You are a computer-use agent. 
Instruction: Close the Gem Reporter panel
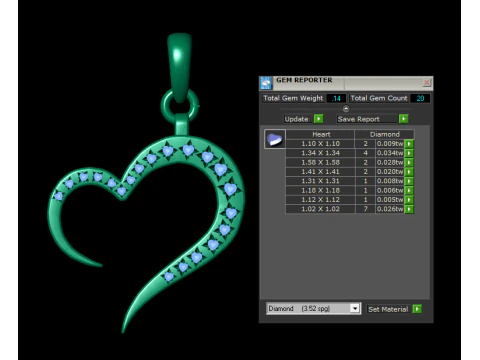427,82
